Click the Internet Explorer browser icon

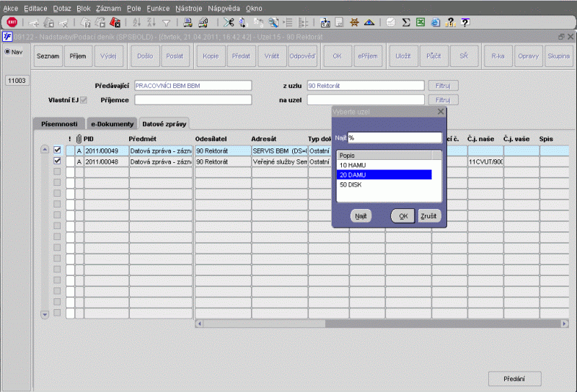coord(436,23)
